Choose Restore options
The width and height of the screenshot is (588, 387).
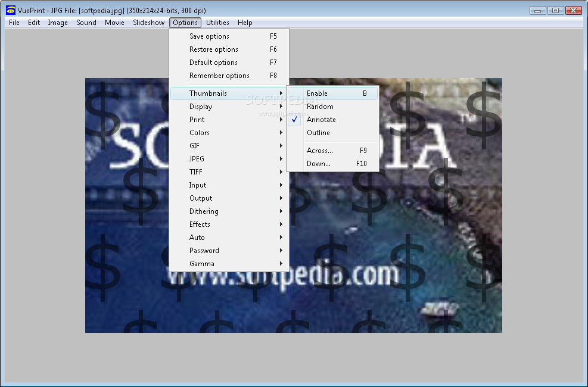tap(229, 49)
